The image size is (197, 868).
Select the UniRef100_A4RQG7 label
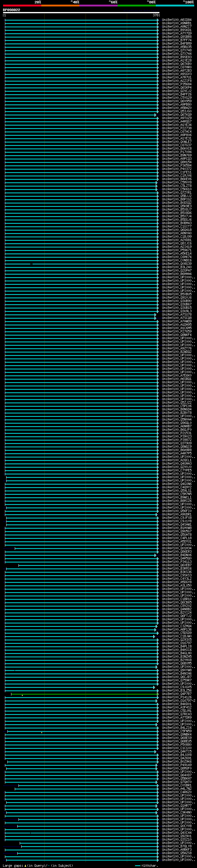point(176,122)
